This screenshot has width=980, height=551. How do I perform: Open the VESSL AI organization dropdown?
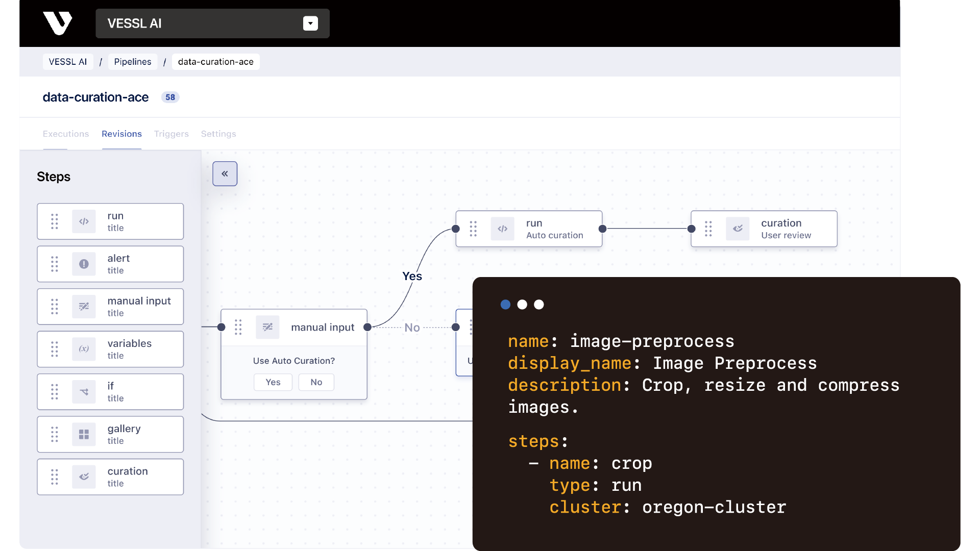click(x=212, y=23)
